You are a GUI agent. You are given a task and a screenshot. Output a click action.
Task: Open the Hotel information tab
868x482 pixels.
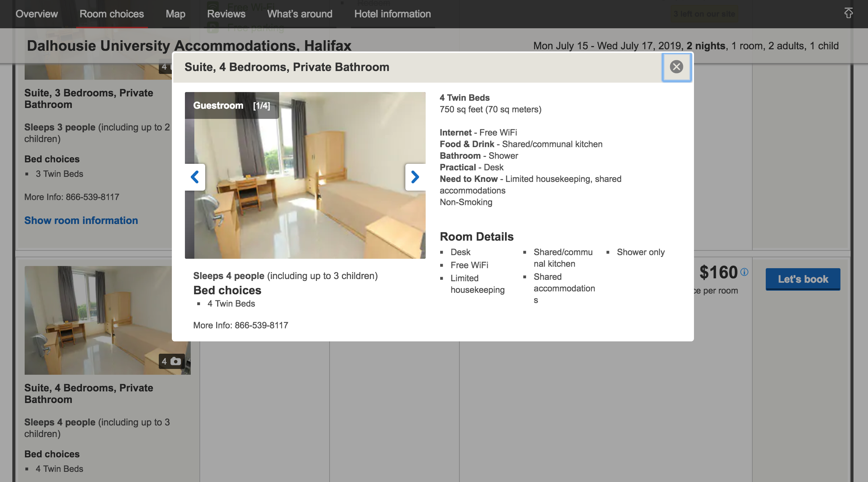pyautogui.click(x=392, y=14)
